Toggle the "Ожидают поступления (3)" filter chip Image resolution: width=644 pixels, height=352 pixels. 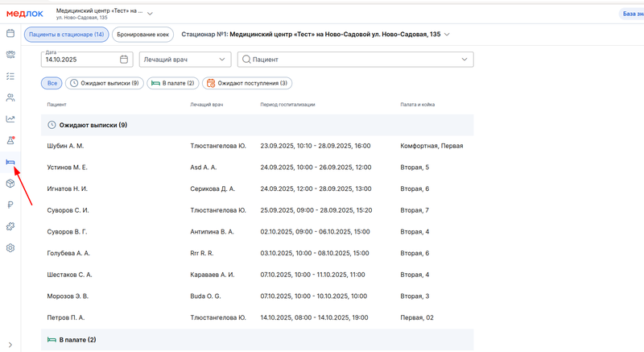(246, 83)
